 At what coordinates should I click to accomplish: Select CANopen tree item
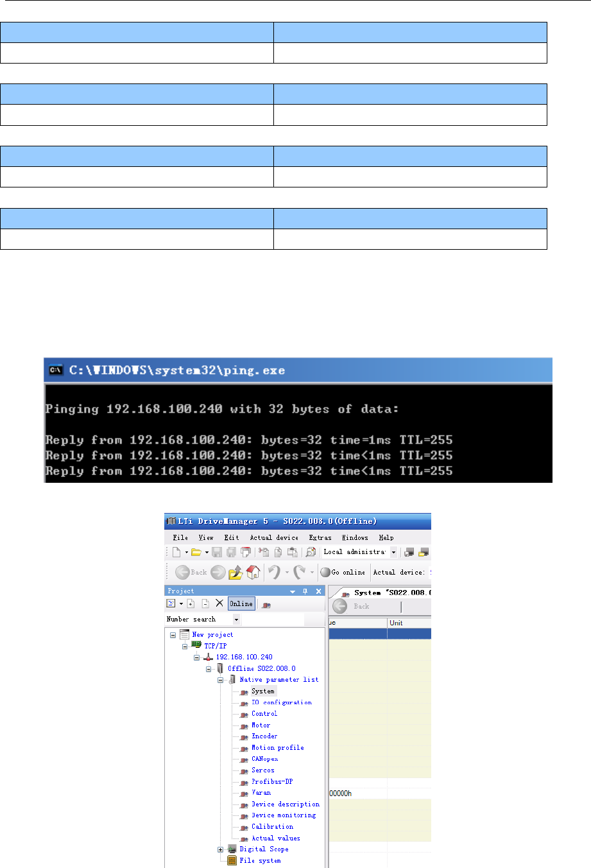264,759
